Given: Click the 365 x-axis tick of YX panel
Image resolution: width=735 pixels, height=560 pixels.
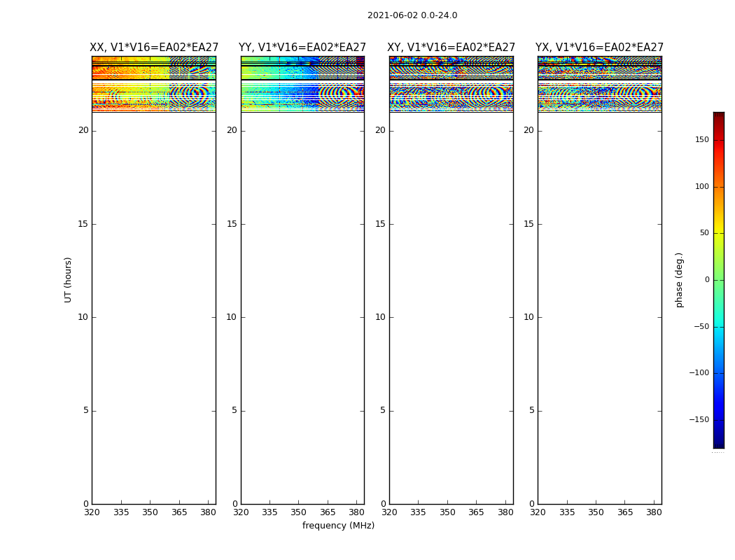Looking at the screenshot, I should (625, 512).
